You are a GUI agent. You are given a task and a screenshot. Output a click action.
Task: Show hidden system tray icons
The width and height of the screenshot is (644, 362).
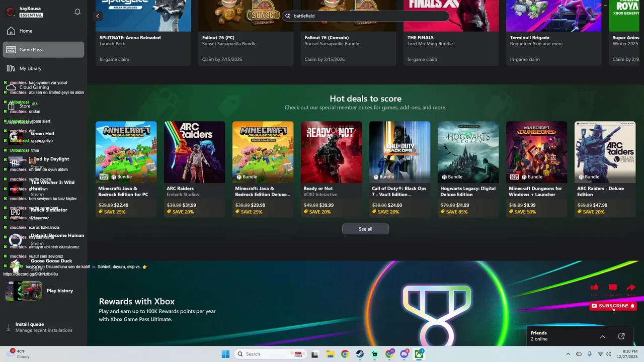click(568, 354)
